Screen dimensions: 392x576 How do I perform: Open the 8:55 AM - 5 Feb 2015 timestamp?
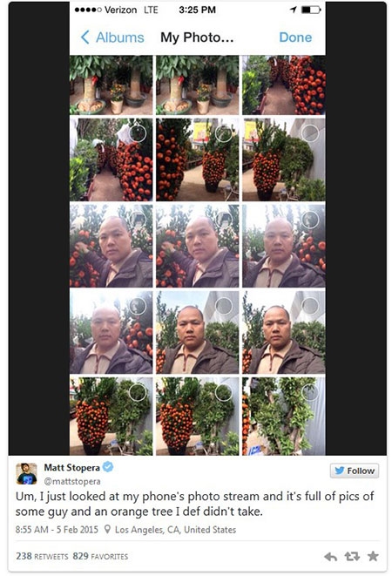[57, 530]
